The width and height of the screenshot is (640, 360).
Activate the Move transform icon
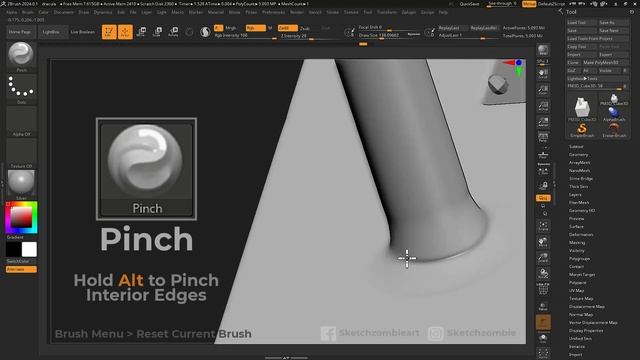(x=141, y=32)
